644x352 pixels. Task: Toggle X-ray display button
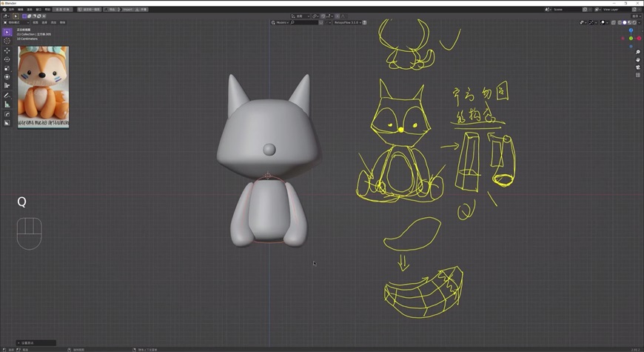pyautogui.click(x=614, y=23)
